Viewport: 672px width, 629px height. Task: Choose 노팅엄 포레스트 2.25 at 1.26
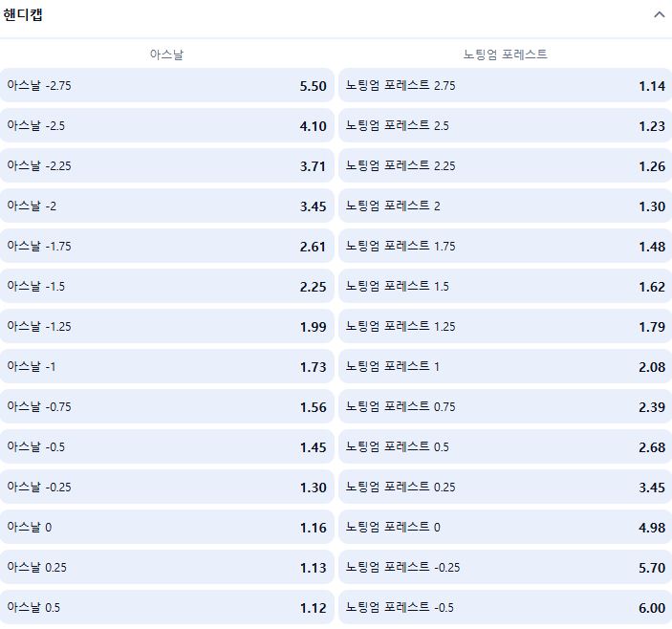click(x=506, y=165)
